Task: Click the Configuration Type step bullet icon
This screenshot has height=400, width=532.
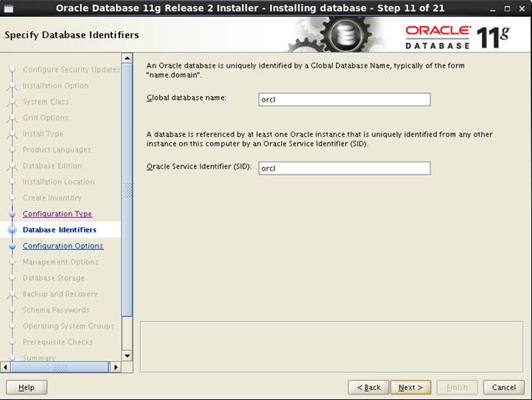Action: [x=12, y=214]
